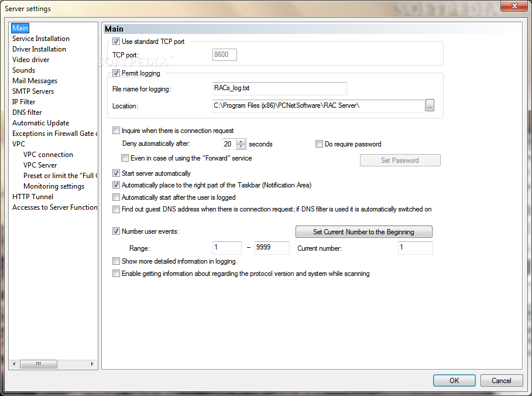Enable Even in case of Forward service
The image size is (532, 396).
click(x=125, y=158)
